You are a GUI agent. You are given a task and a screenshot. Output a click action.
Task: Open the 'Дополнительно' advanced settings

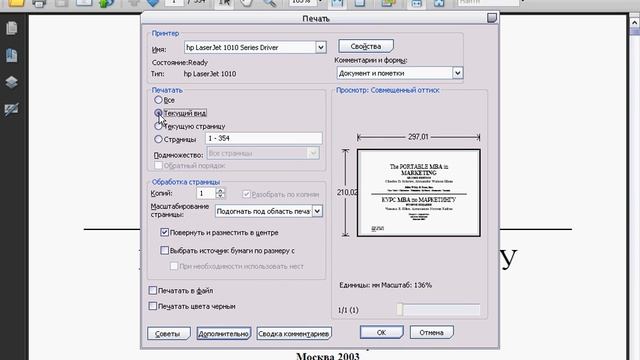click(224, 333)
